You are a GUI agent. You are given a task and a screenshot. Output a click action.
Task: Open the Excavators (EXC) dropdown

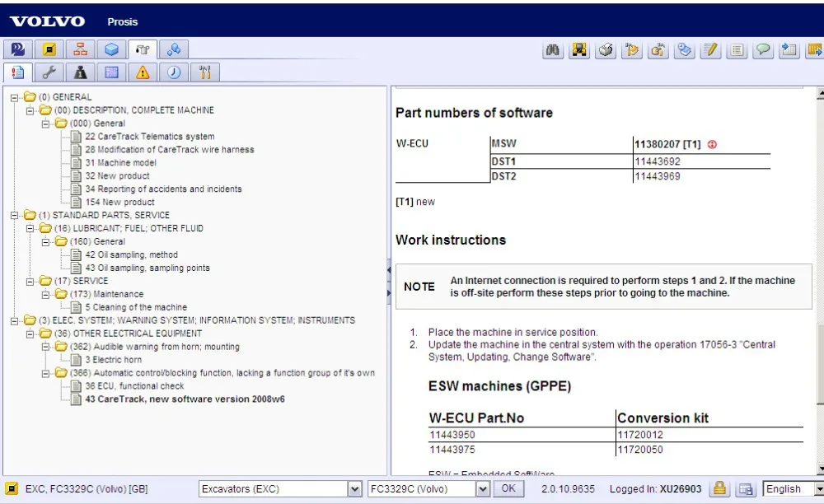(x=354, y=488)
